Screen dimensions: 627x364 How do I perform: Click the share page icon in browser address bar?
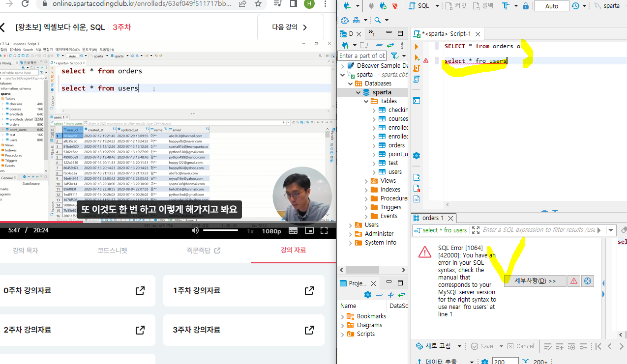pos(242,4)
